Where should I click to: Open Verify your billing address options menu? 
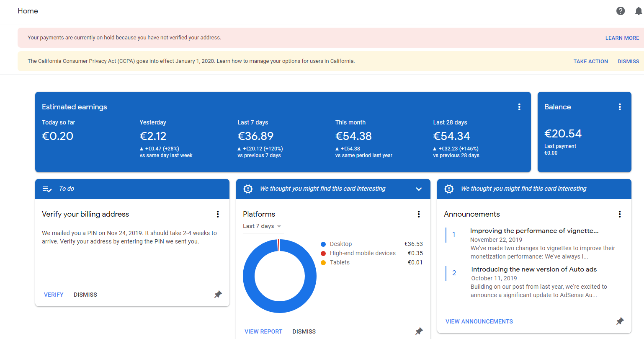218,214
